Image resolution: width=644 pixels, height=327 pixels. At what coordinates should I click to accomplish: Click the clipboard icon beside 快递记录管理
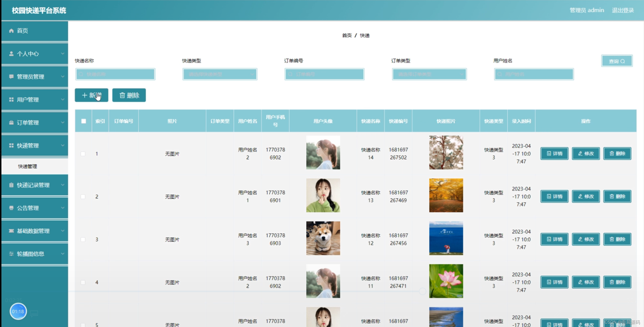pyautogui.click(x=11, y=185)
